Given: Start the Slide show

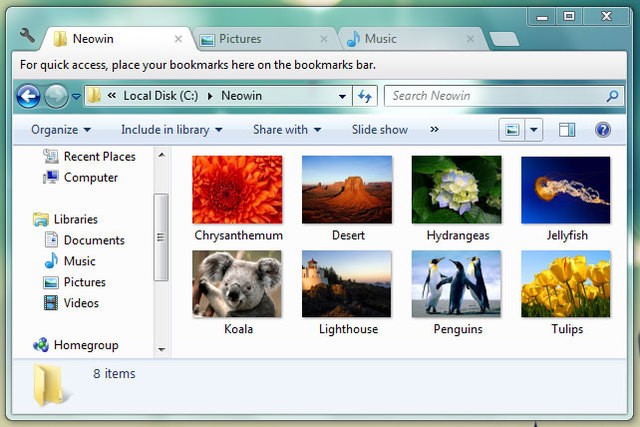Looking at the screenshot, I should pos(380,130).
